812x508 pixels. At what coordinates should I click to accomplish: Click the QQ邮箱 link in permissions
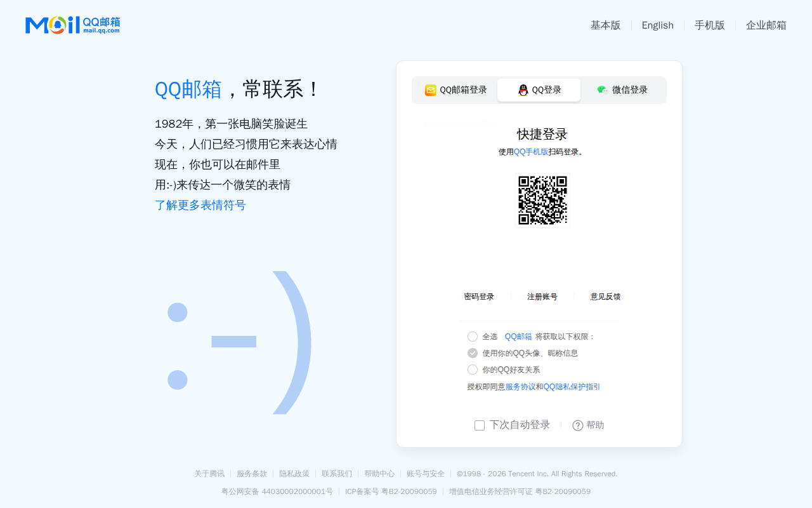point(518,337)
